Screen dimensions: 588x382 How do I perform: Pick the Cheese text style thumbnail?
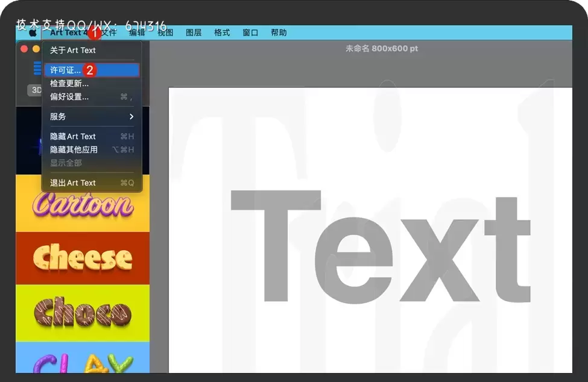pyautogui.click(x=83, y=258)
